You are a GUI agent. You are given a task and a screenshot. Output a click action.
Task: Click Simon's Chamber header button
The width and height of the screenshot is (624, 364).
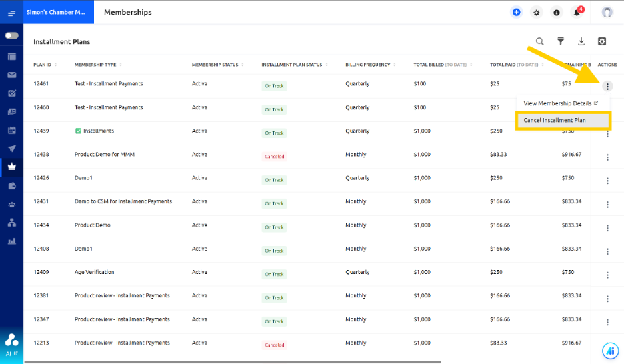[59, 12]
